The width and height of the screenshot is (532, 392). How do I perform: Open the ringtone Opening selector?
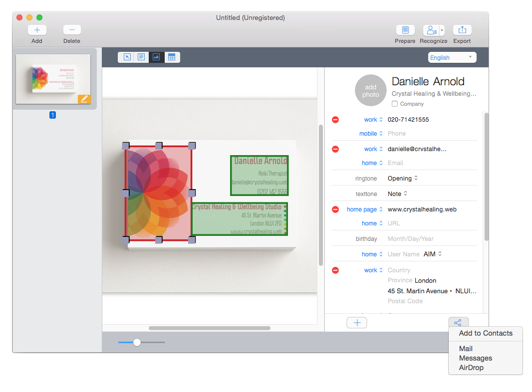click(x=403, y=179)
